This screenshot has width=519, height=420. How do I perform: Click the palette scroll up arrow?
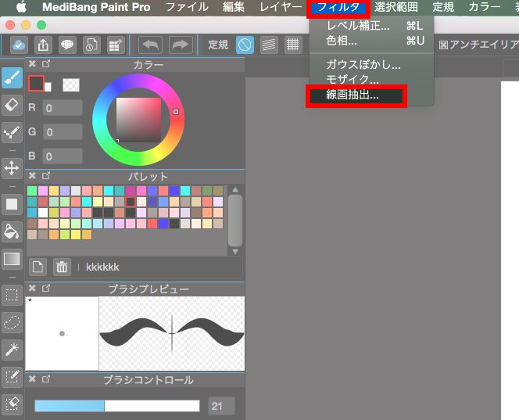click(235, 189)
